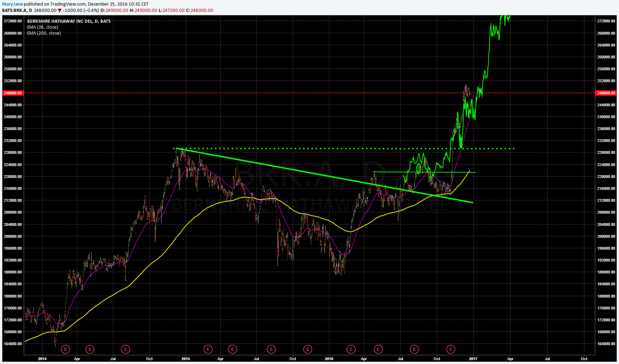Image resolution: width=619 pixels, height=364 pixels.
Task: Click earnings marker E near August 2016
Action: tap(414, 349)
